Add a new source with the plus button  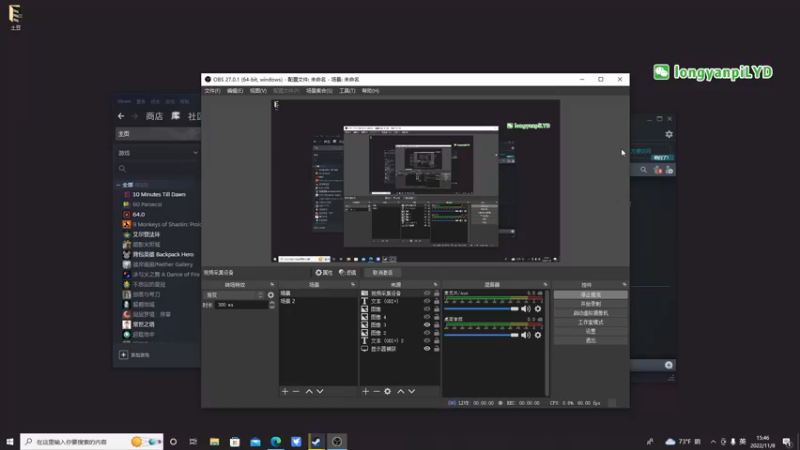(365, 391)
